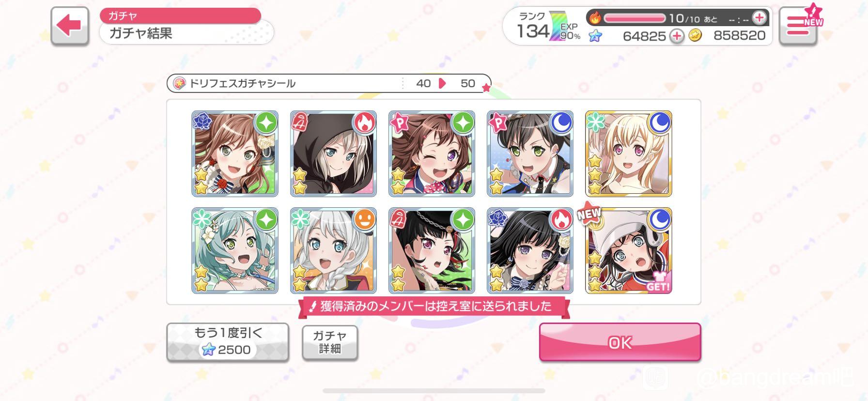The width and height of the screenshot is (868, 401).
Task: Select the NEW card with white hood
Action: [x=628, y=251]
